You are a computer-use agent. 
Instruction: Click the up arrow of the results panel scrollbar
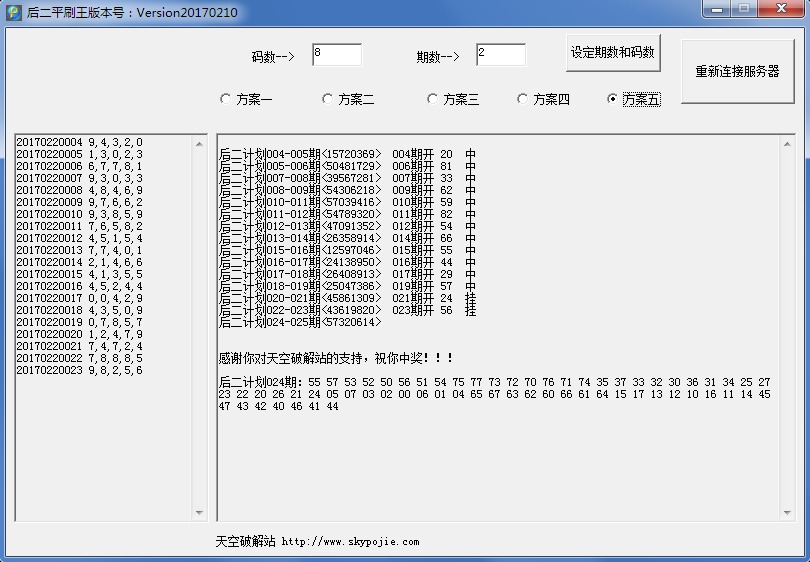point(786,142)
